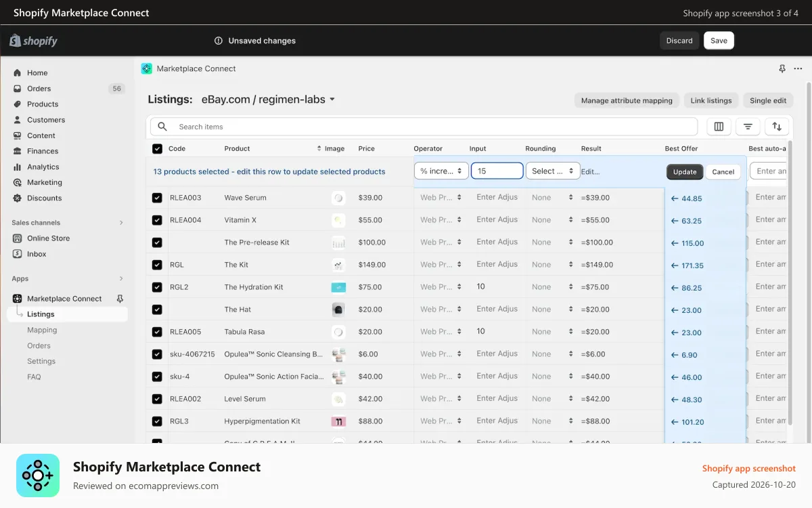Cancel the bulk edit

723,172
